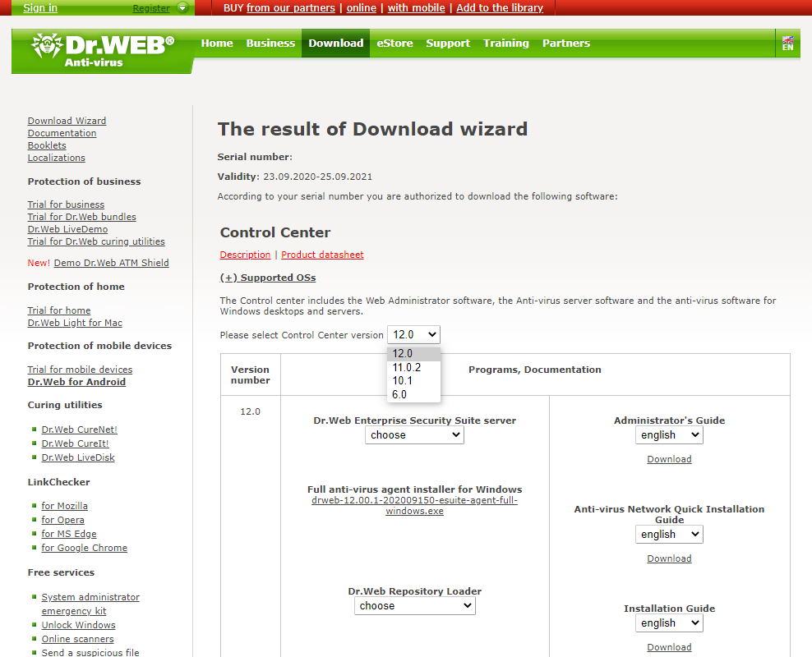The image size is (812, 657).
Task: Open LinkChecker for Google Chrome link
Action: pos(85,548)
